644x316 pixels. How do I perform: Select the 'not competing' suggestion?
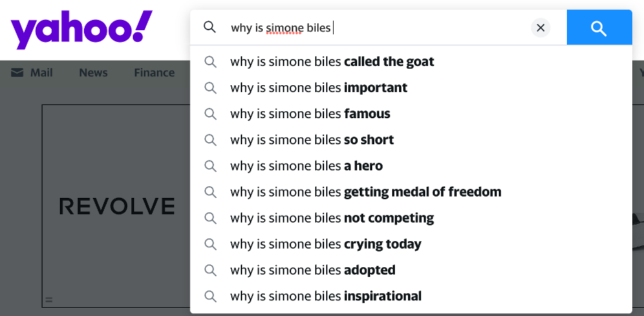(x=332, y=218)
